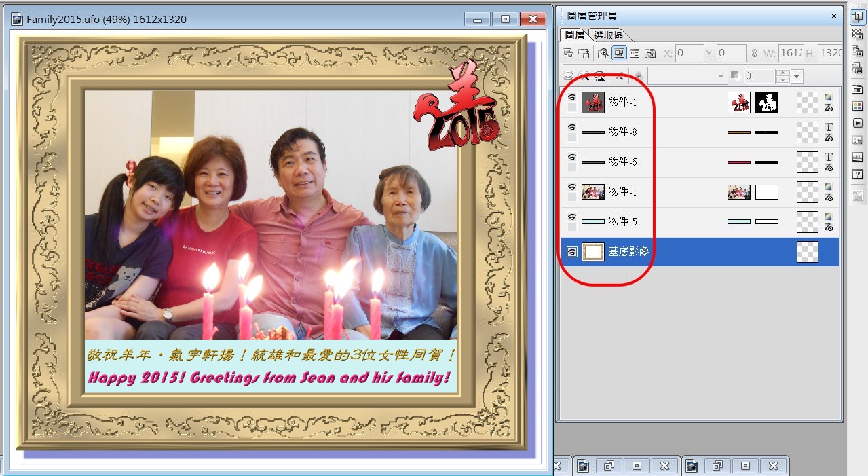Maximize the Family2015.ufo document window
Image resolution: width=868 pixels, height=476 pixels.
[x=505, y=20]
